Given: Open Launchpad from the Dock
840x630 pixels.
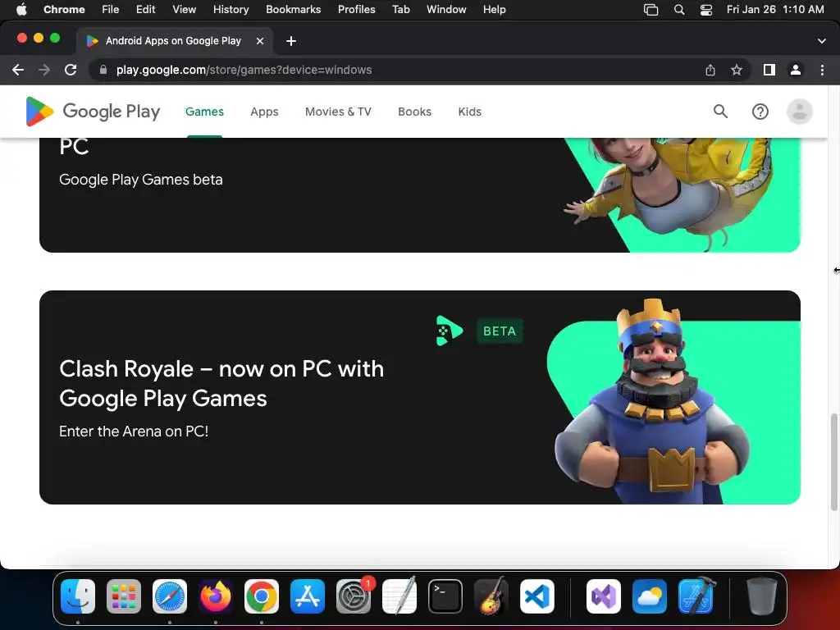Looking at the screenshot, I should (124, 596).
